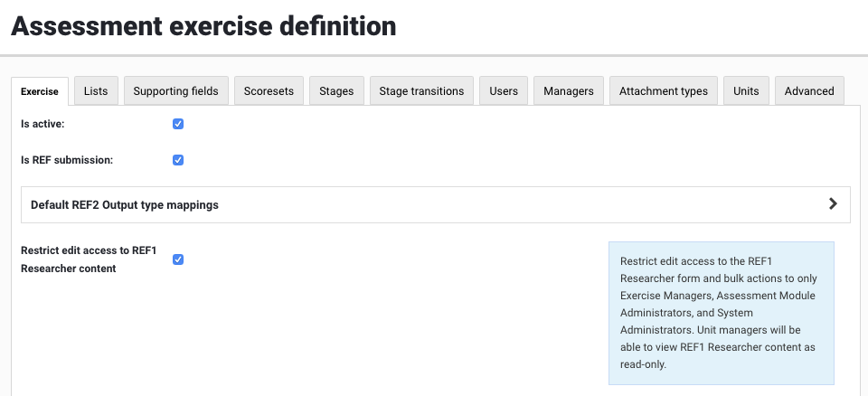The height and width of the screenshot is (396, 868).
Task: Uncheck the Is REF submission checkbox
Action: coord(178,160)
